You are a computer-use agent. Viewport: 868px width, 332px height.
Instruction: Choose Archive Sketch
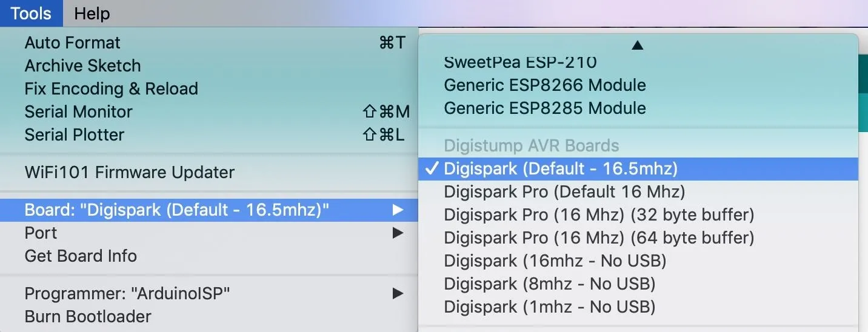coord(209,66)
